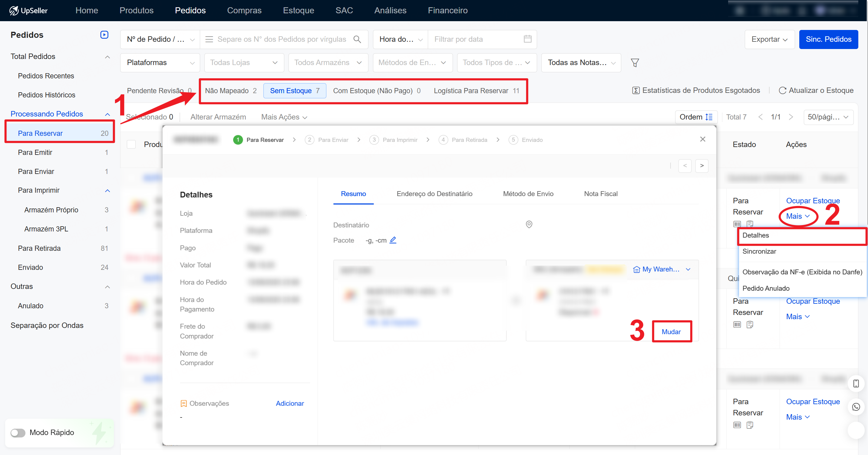Open the date filter calendar icon

(527, 39)
